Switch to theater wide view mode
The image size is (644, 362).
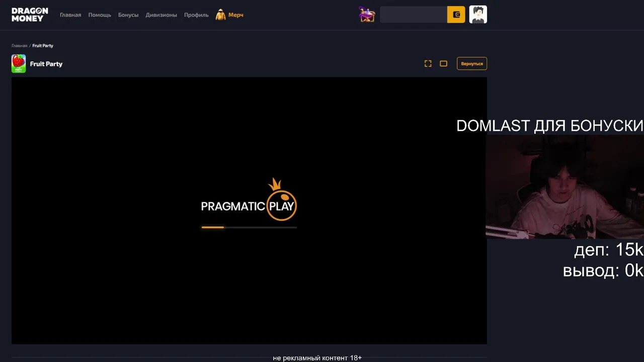pyautogui.click(x=443, y=64)
